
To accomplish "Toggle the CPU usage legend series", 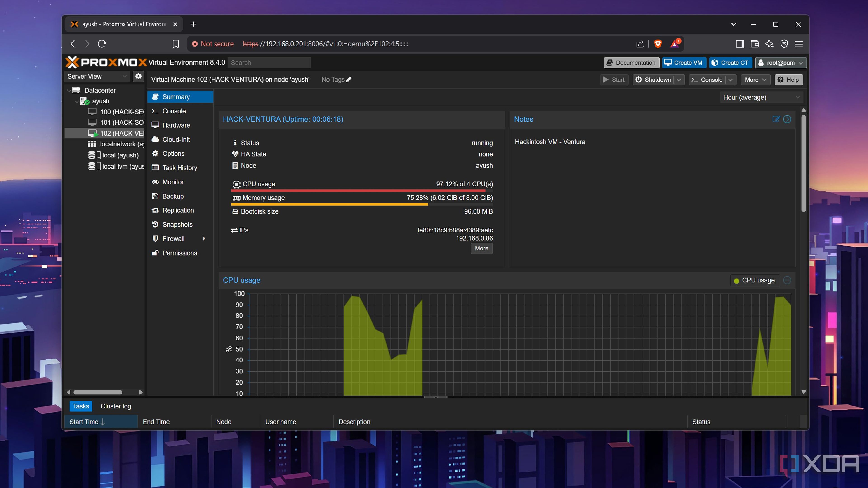I will tap(755, 280).
